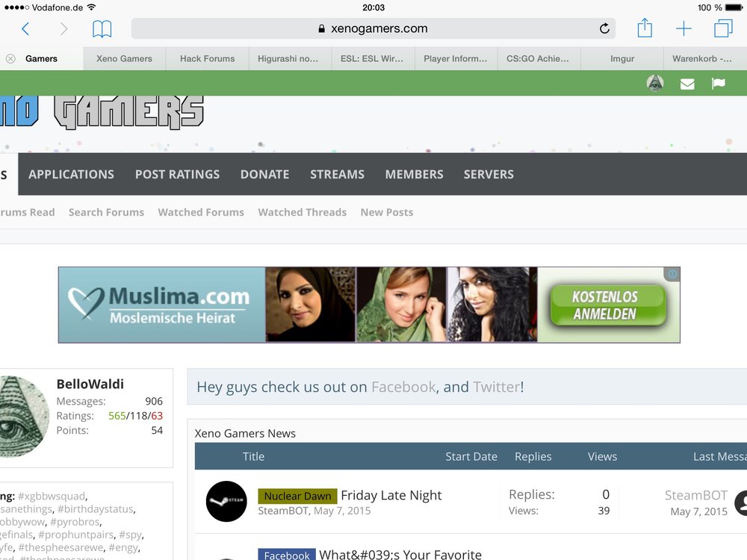
Task: Click the Wi-Fi status bar icon
Action: [x=91, y=7]
